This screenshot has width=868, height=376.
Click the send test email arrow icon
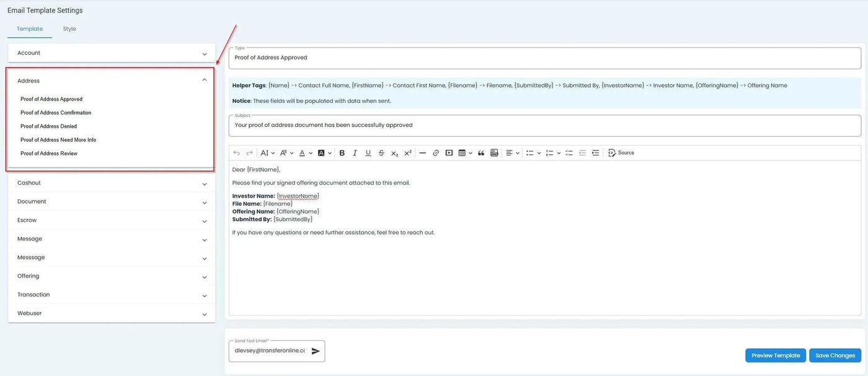316,351
